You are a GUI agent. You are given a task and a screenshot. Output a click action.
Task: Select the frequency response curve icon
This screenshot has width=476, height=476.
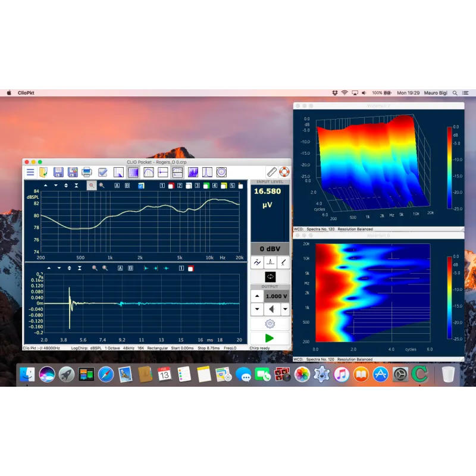148,173
